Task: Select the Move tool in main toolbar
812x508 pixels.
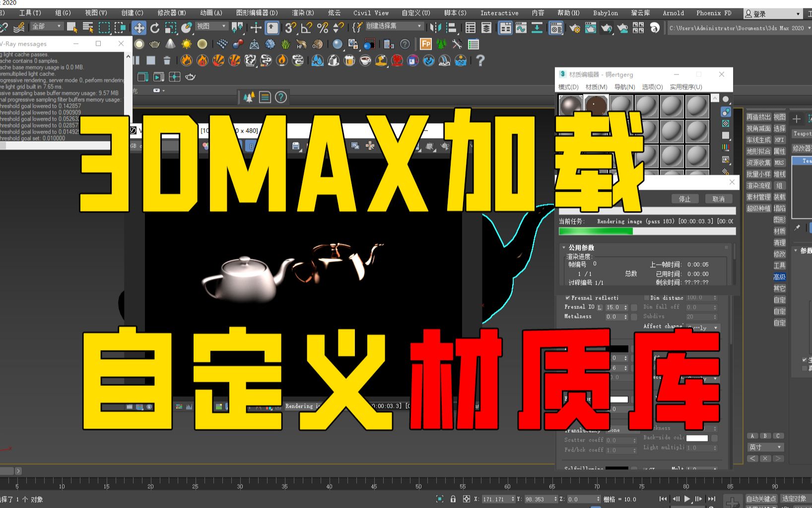Action: (139, 28)
